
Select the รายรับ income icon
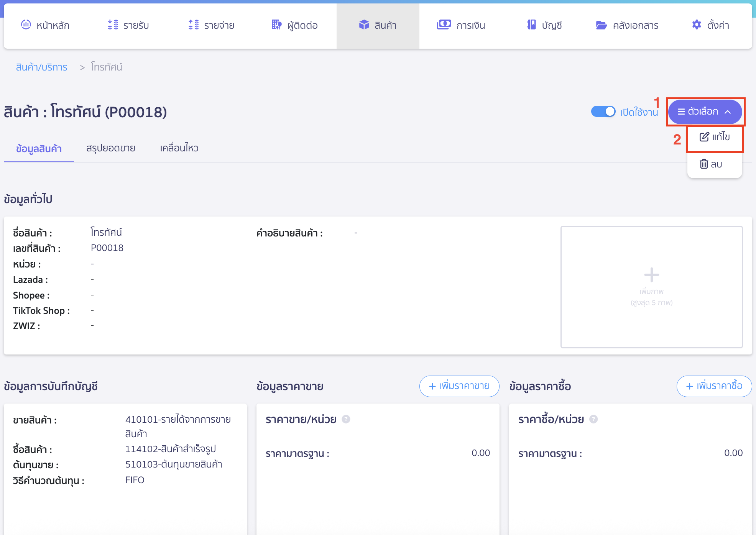coord(112,25)
